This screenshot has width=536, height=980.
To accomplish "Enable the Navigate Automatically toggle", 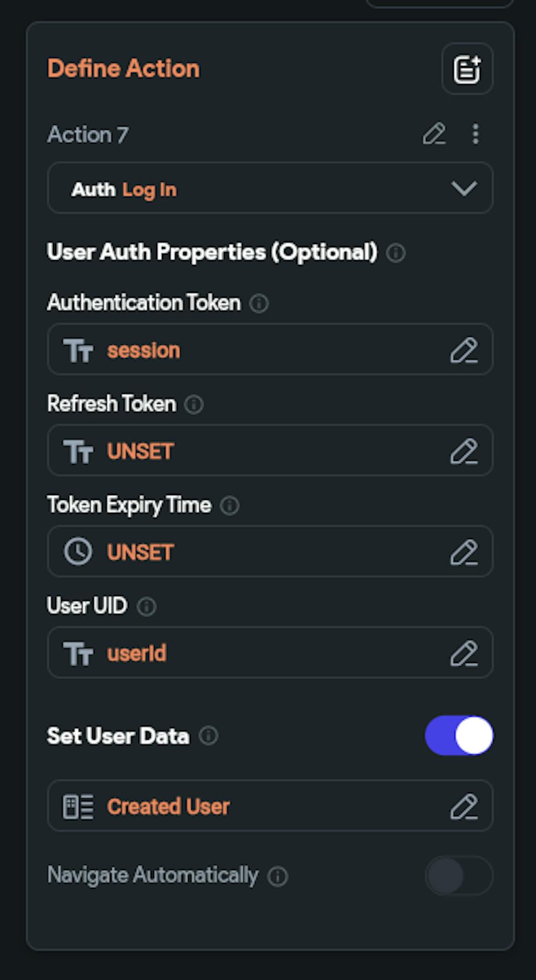I will 459,875.
